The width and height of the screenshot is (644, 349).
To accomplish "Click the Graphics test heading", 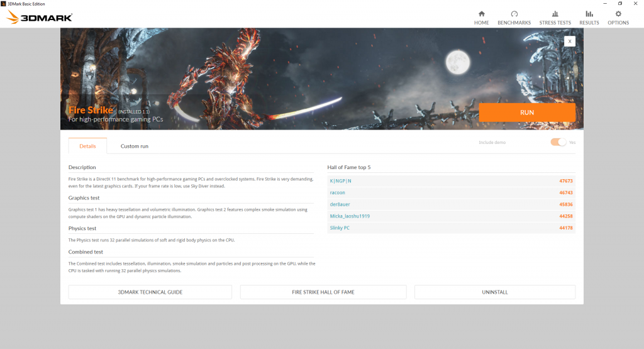I will (84, 198).
